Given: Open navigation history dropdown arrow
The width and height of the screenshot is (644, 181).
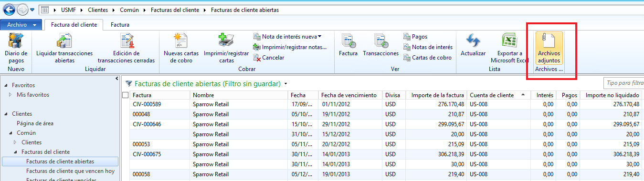Looking at the screenshot, I should pyautogui.click(x=32, y=10).
